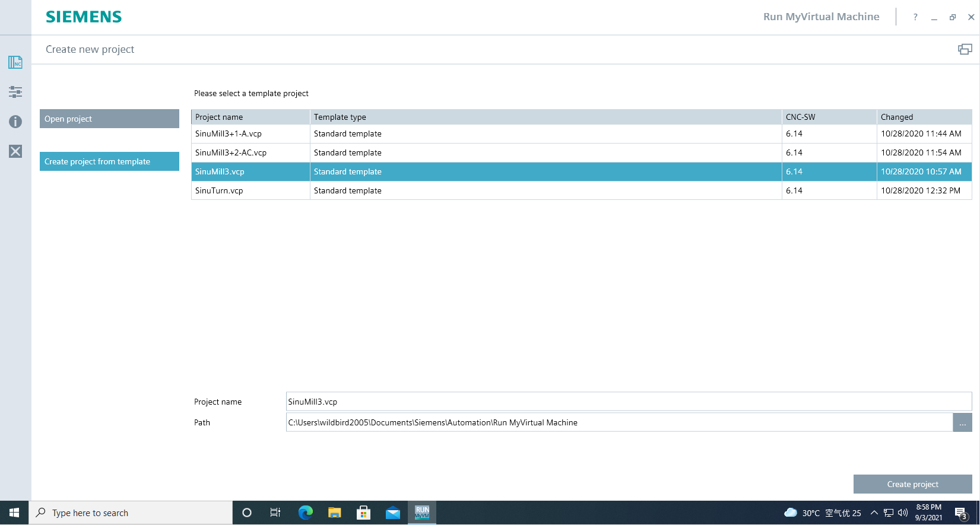Screen dimensions: 980x525
Task: Open volume control tray icon
Action: tap(903, 513)
